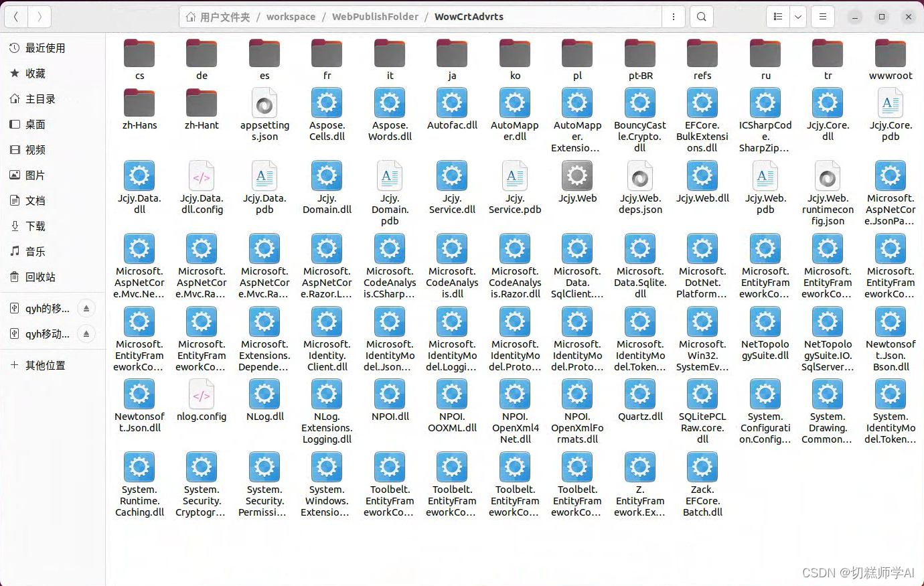Select SQLitePCLRaw.core.dll file
The image size is (924, 586).
click(x=702, y=412)
